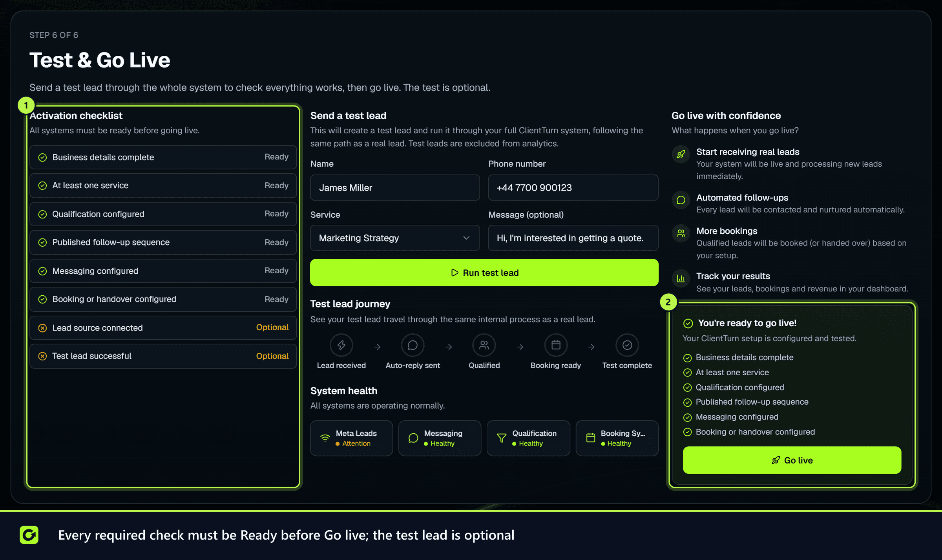Click the bar chart icon beside Track your results
942x560 pixels.
pyautogui.click(x=681, y=278)
